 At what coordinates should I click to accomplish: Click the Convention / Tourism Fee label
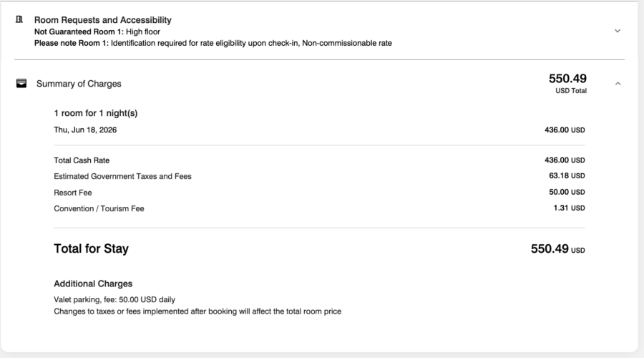99,208
